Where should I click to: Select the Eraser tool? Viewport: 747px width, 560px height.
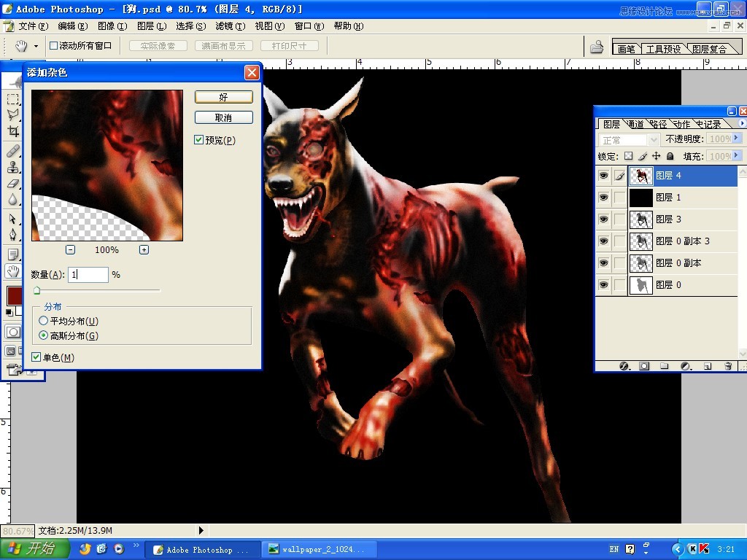13,183
